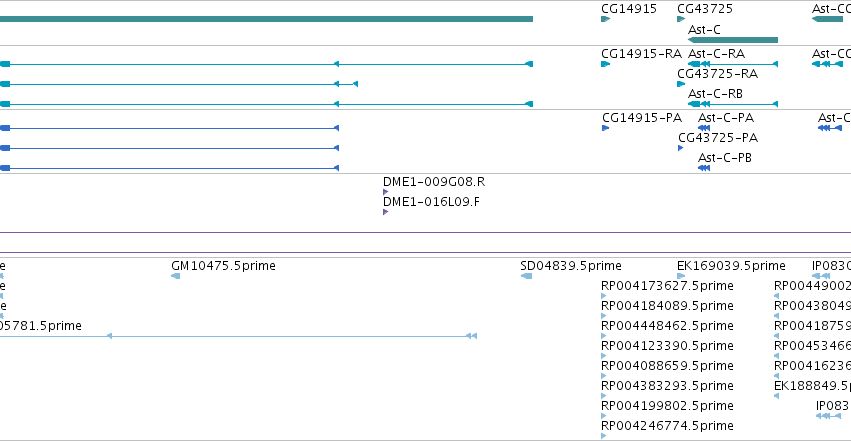Click the arrow glyph under SD04839.5prime

[526, 276]
